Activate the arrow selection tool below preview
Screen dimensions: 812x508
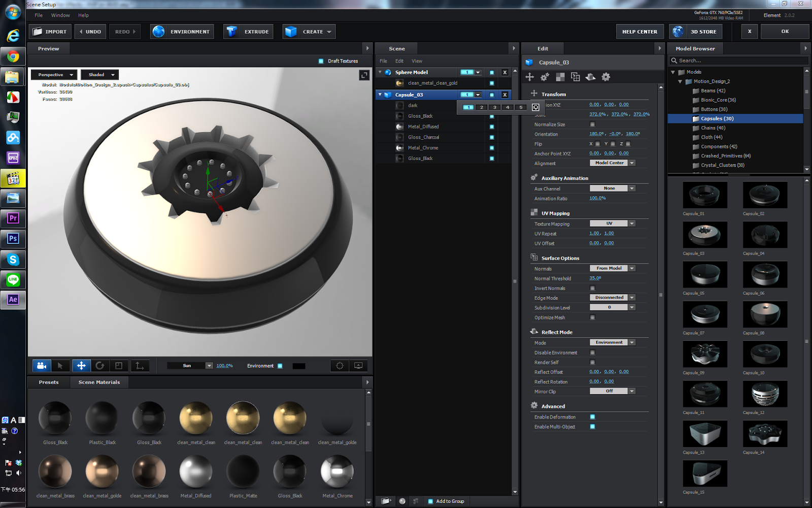pyautogui.click(x=60, y=366)
